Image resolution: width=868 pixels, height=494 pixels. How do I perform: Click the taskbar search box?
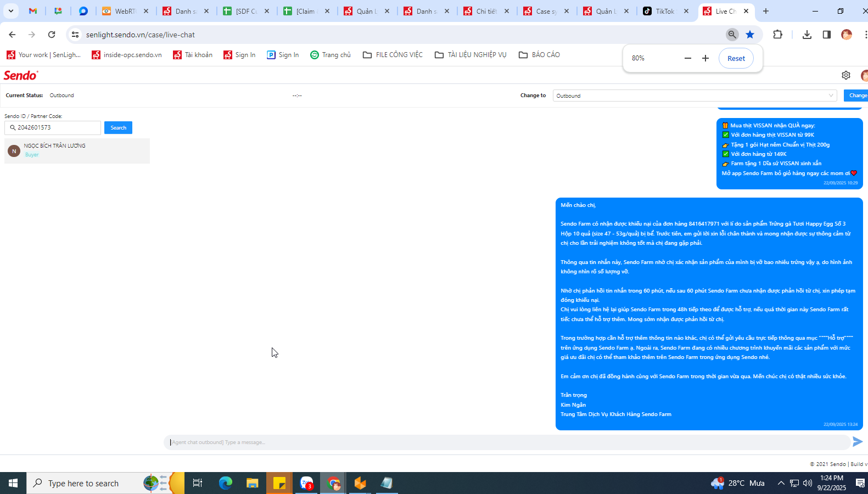click(x=106, y=483)
